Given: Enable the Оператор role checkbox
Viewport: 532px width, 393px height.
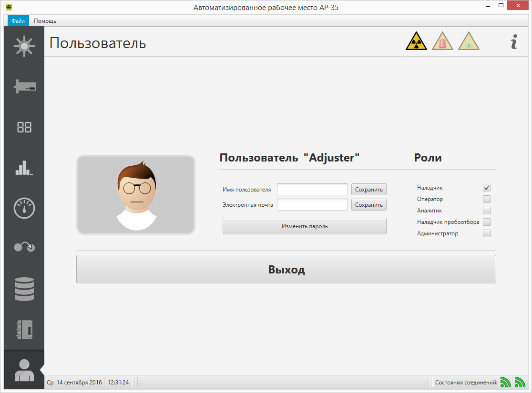Looking at the screenshot, I should click(487, 199).
